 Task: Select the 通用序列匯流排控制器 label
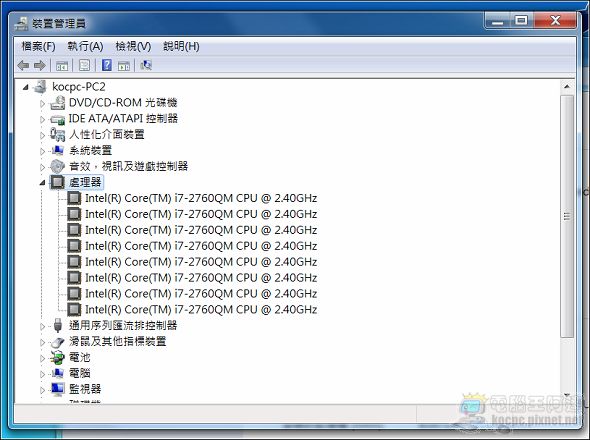(123, 326)
